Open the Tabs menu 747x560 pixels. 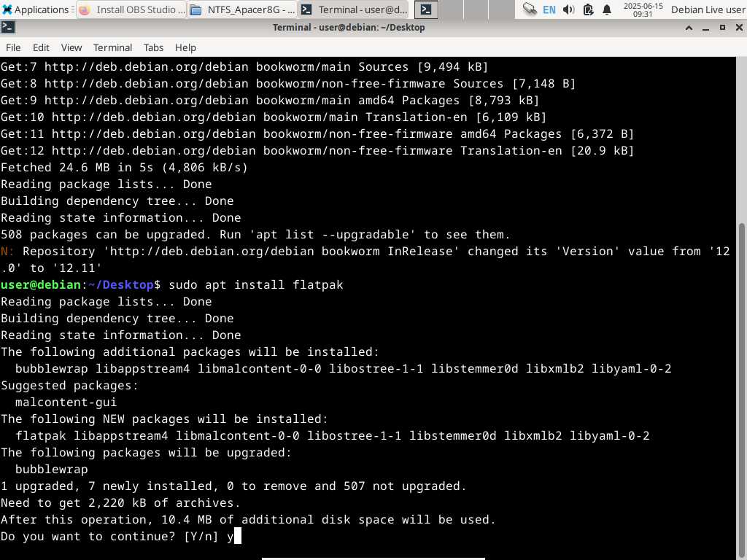click(x=153, y=47)
